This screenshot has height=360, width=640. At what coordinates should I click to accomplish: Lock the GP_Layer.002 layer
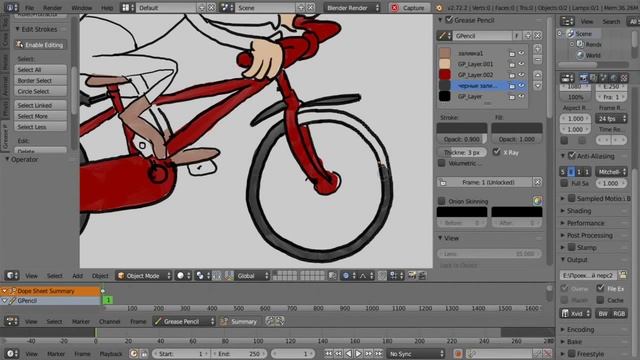pos(512,75)
